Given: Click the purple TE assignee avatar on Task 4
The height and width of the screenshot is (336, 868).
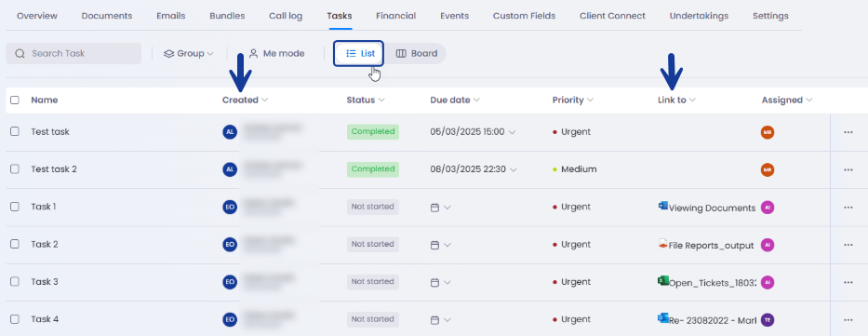Looking at the screenshot, I should click(x=768, y=319).
